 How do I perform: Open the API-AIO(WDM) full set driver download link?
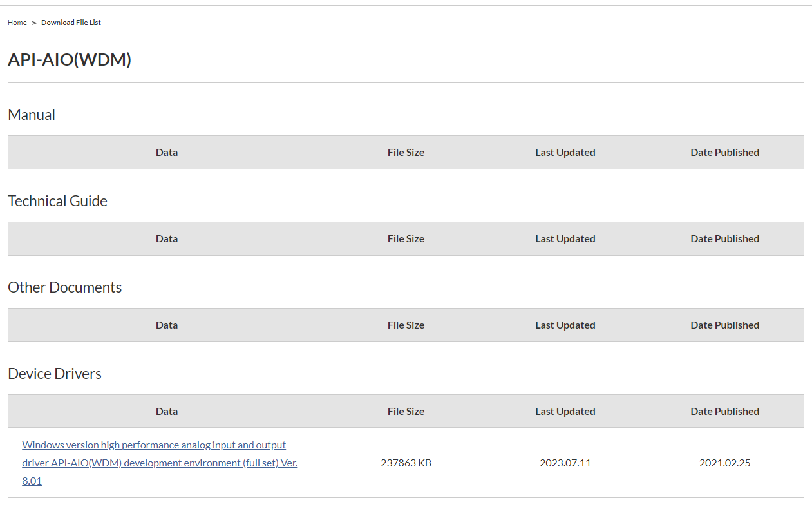[160, 463]
